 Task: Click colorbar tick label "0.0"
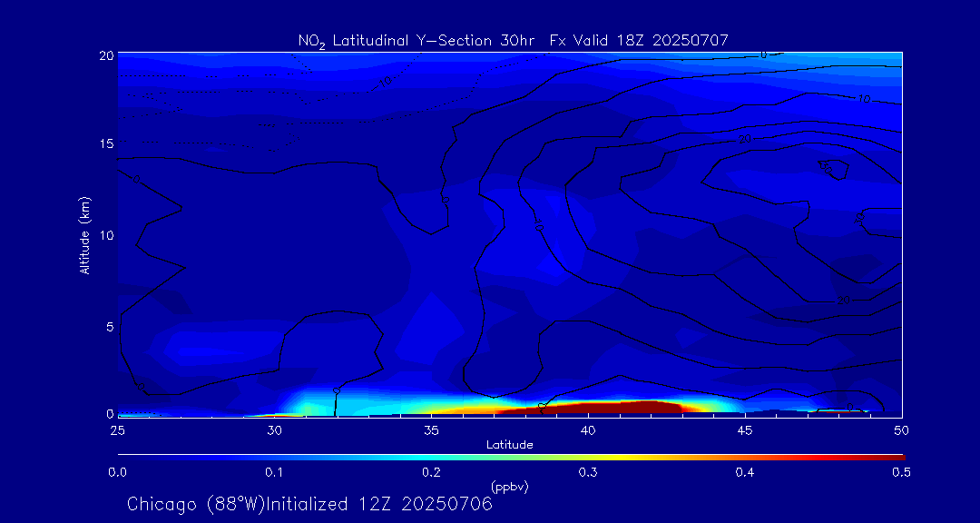(x=117, y=473)
